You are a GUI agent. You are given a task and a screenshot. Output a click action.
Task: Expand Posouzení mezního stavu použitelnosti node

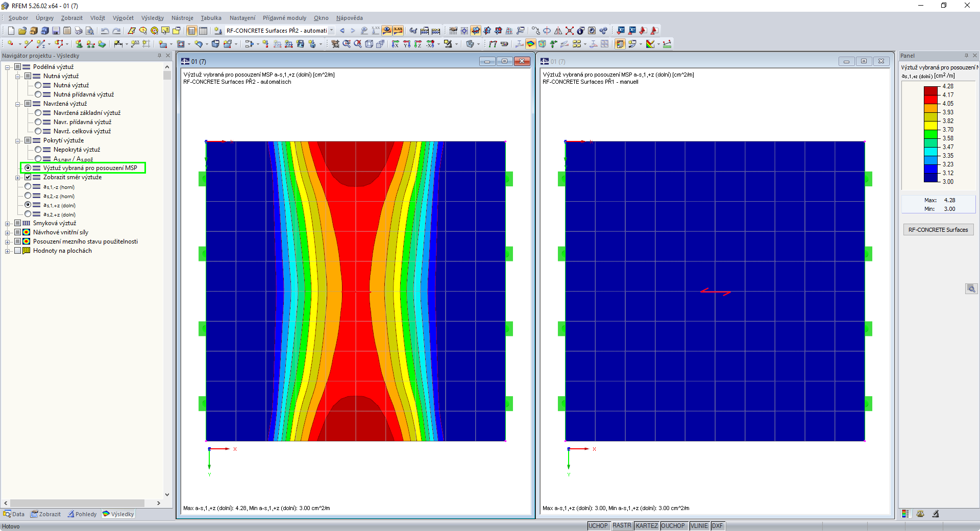click(x=8, y=242)
